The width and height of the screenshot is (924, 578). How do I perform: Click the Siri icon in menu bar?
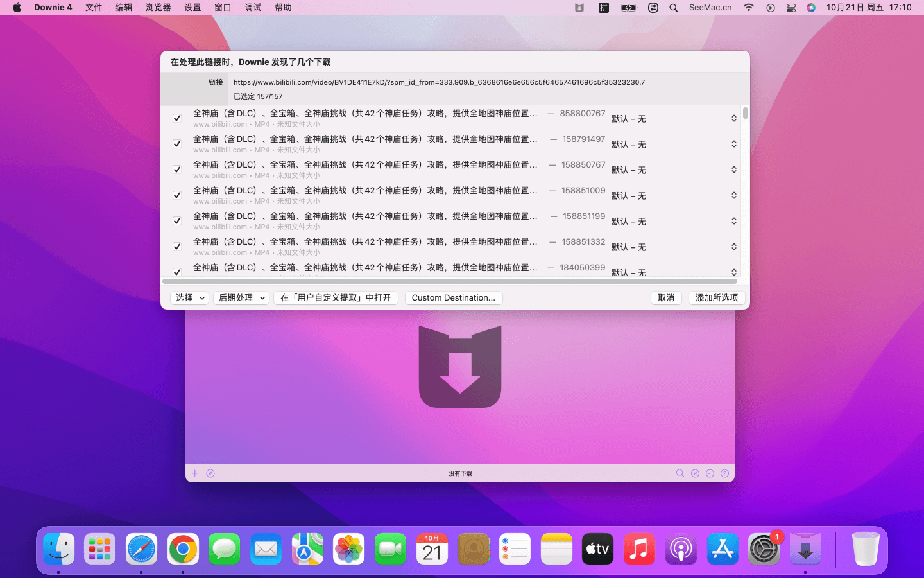811,8
